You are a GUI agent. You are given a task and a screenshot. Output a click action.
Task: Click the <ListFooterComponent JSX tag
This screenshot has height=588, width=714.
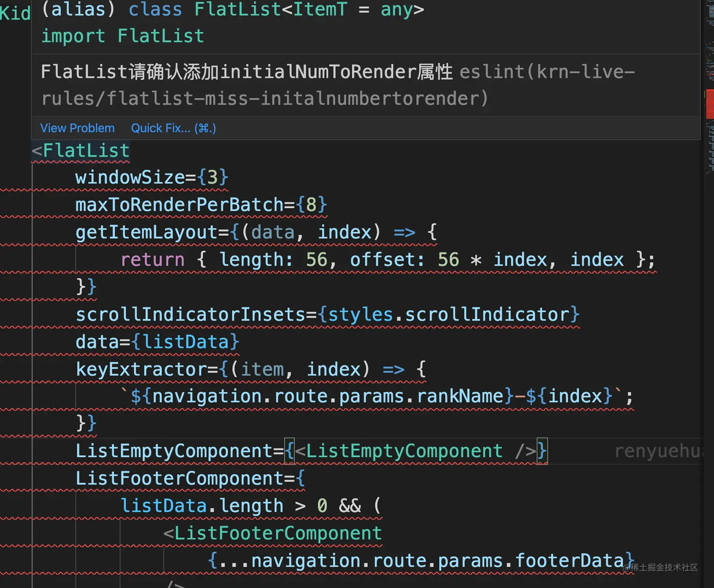tap(272, 533)
